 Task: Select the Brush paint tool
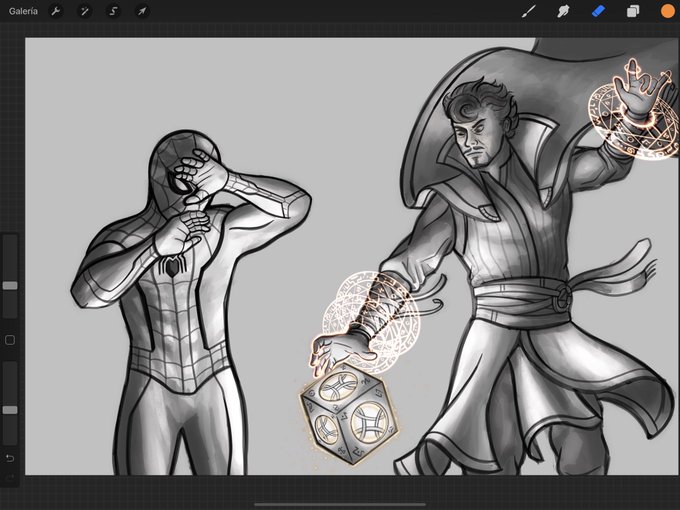[x=528, y=11]
